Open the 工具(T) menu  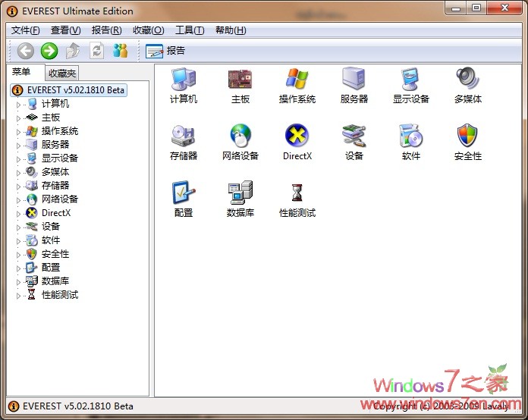(189, 30)
